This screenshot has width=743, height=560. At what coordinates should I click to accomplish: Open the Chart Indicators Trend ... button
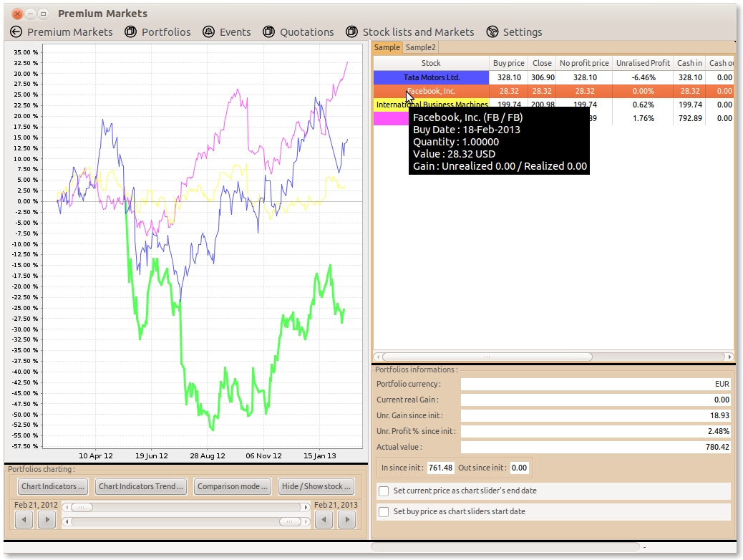click(141, 486)
